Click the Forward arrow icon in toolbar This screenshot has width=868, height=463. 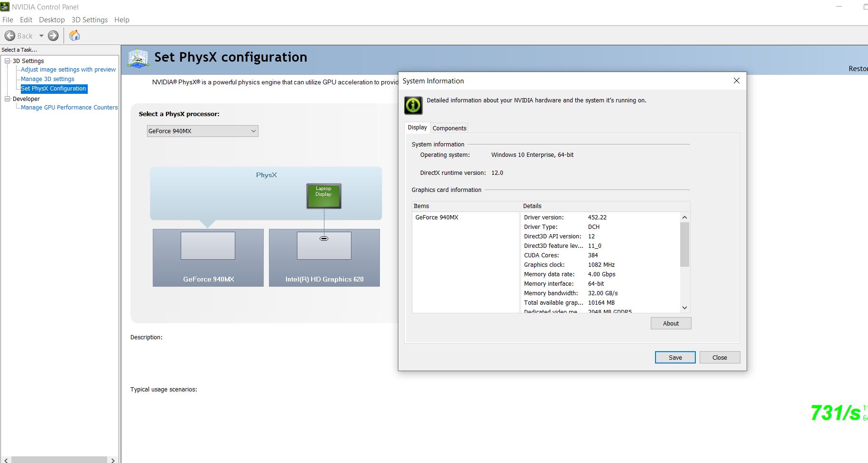(x=53, y=36)
